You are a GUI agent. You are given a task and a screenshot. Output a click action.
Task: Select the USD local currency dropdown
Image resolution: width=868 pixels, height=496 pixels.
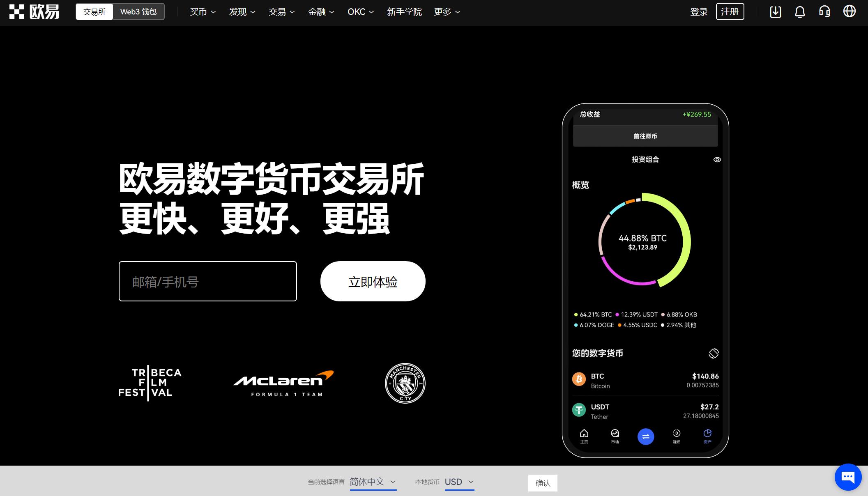(x=459, y=482)
